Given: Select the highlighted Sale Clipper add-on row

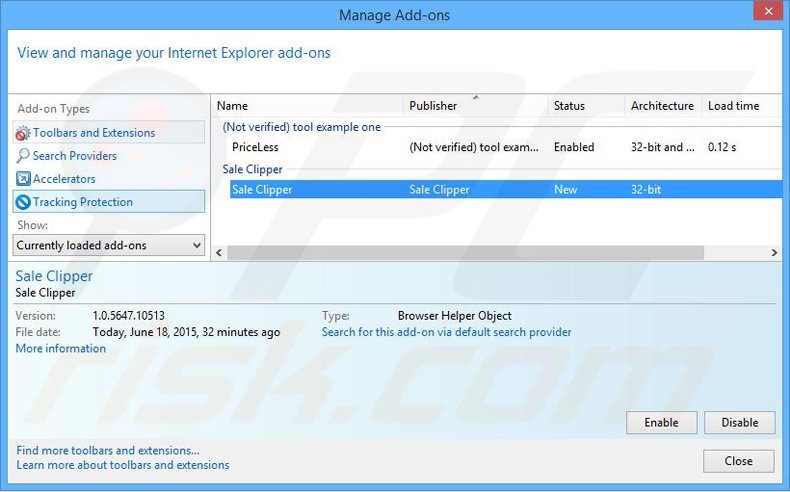Looking at the screenshot, I should pyautogui.click(x=505, y=189).
